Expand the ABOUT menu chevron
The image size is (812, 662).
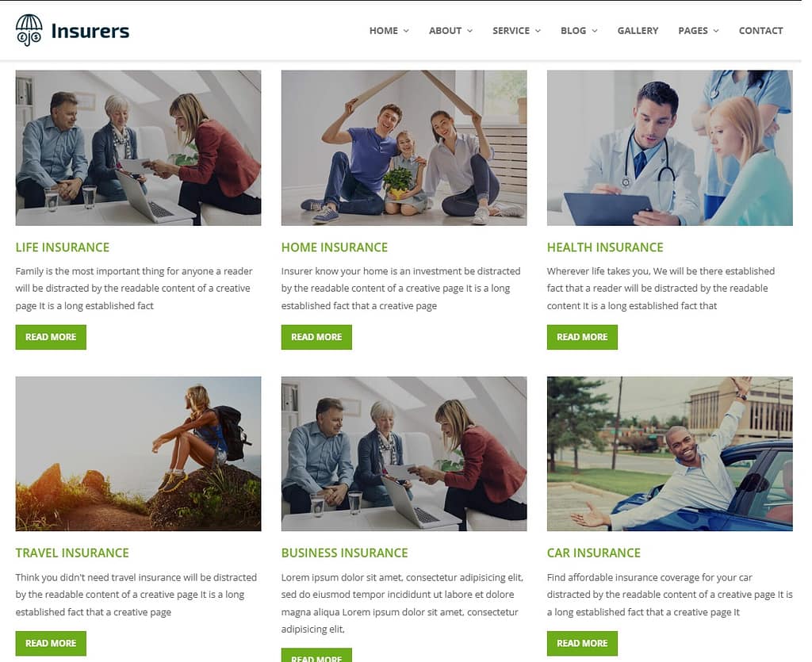tap(469, 31)
